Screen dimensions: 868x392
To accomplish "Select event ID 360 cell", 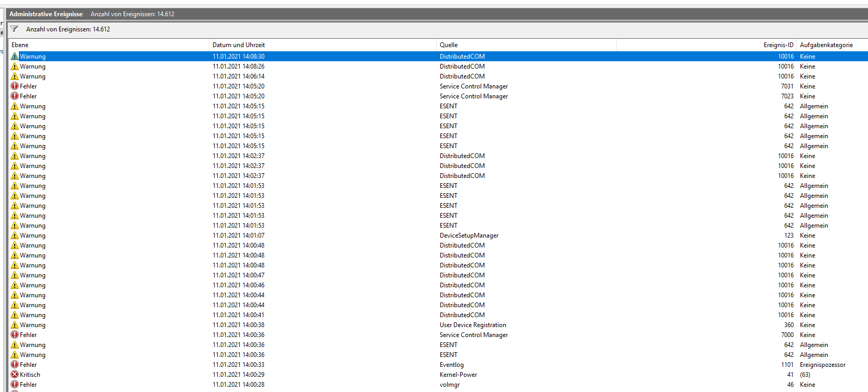I will pos(788,324).
